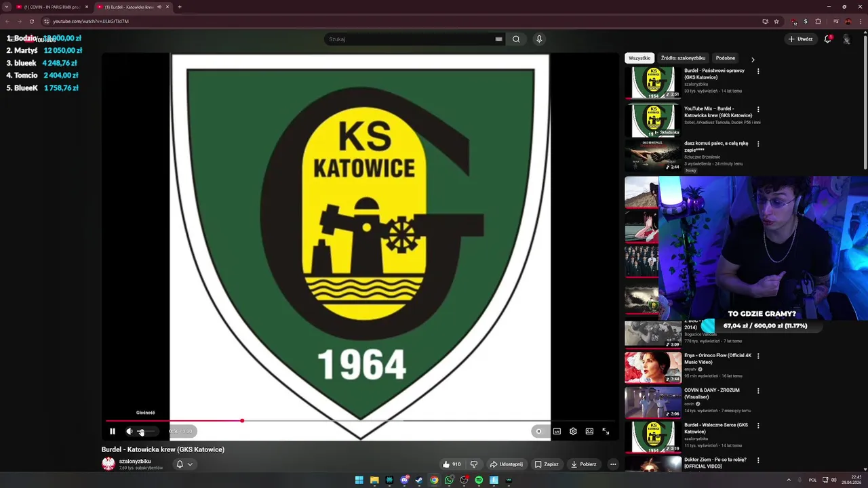Open Enya - Orinoco Flow thumbnail

(653, 367)
